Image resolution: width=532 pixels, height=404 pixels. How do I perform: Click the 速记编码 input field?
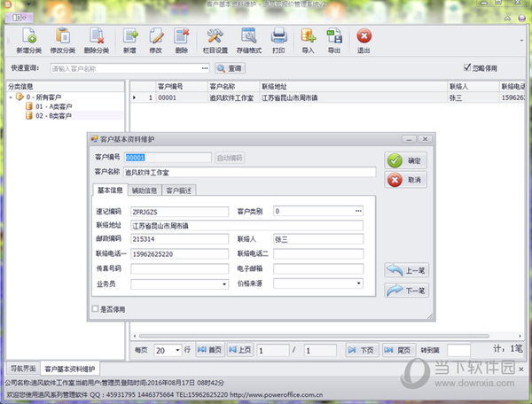point(179,212)
